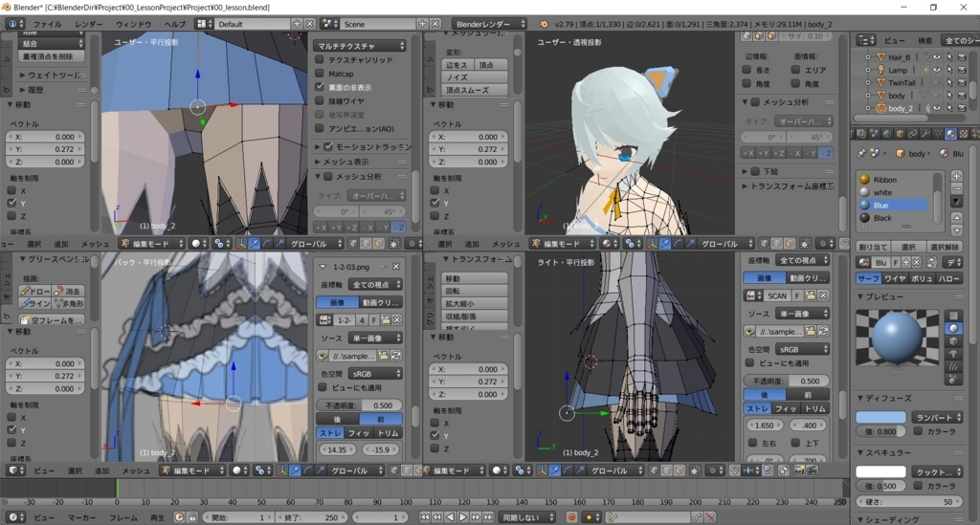Open the blue diffuse color swatch
This screenshot has height=525, width=980.
880,417
